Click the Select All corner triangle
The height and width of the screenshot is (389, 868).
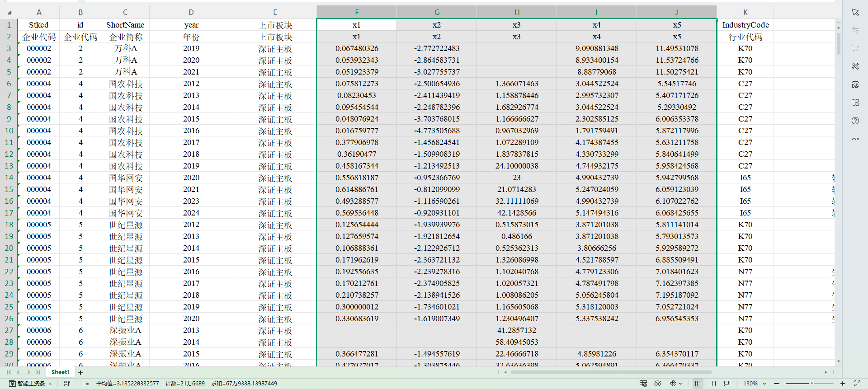coord(9,12)
